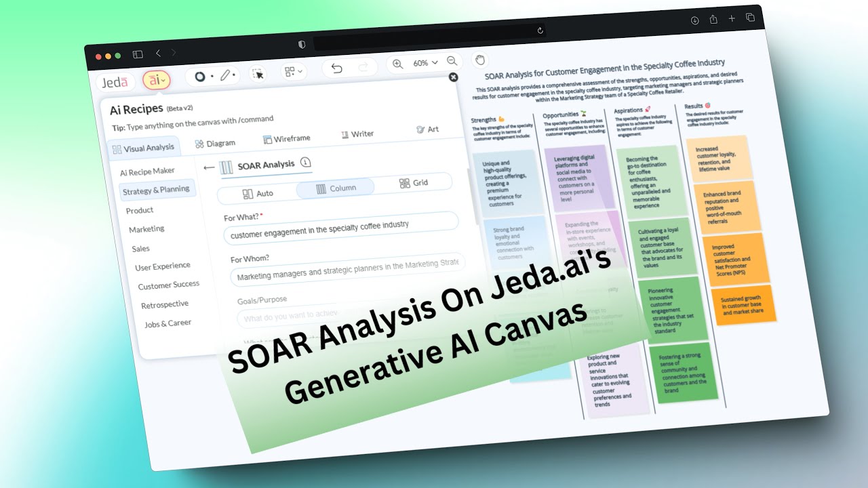The width and height of the screenshot is (868, 488).
Task: Open the Ai Recipe Maker category
Action: [x=147, y=171]
